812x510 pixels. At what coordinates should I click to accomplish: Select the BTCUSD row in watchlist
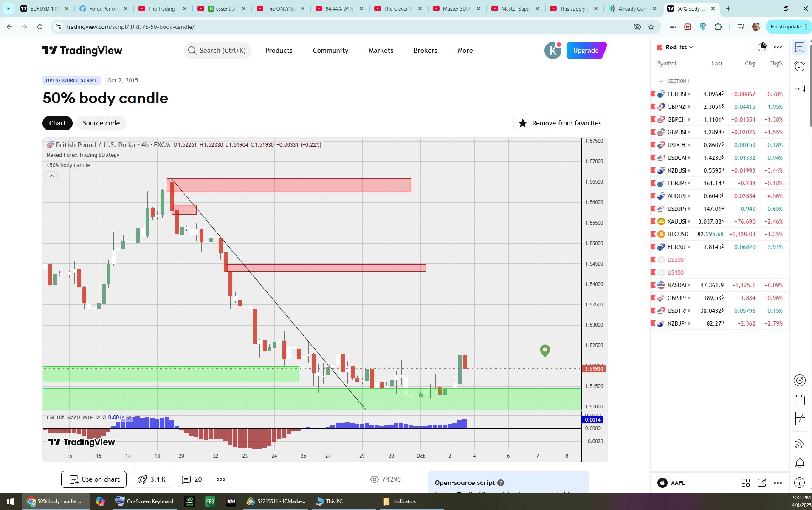pos(720,234)
